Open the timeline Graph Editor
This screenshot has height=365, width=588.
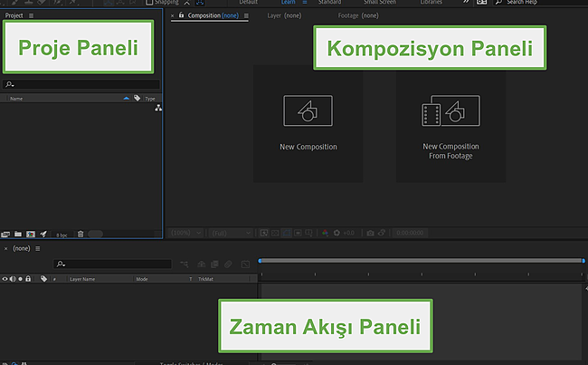coord(245,264)
